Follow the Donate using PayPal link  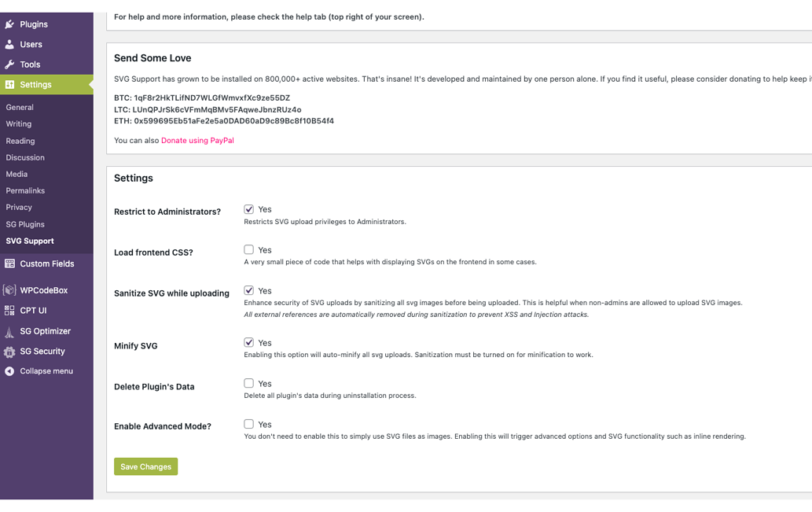(x=197, y=141)
